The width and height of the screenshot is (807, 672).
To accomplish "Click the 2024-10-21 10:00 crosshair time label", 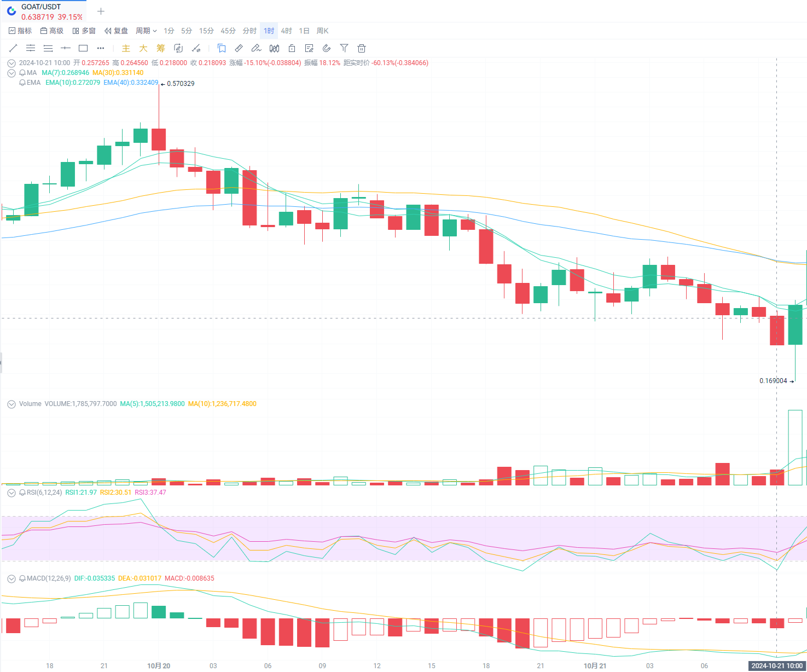I will click(x=777, y=666).
